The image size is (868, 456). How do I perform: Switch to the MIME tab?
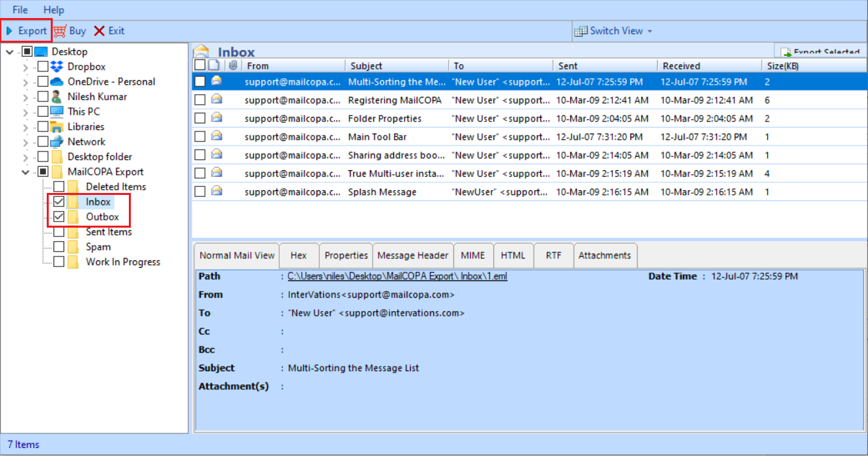coord(473,255)
